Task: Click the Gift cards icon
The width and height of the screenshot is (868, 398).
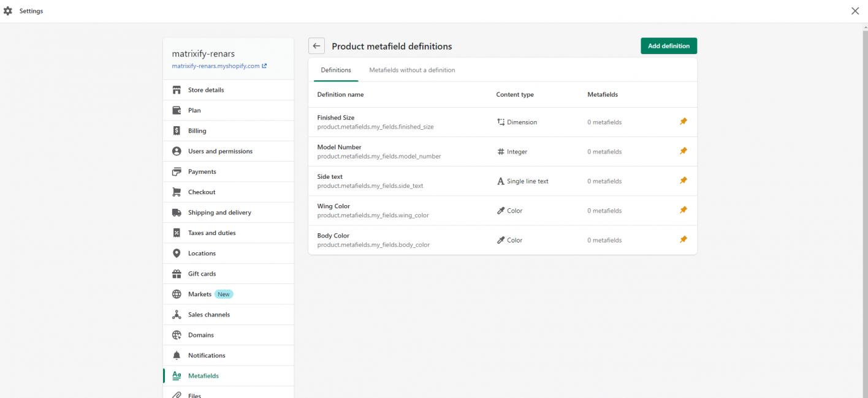Action: coord(177,273)
